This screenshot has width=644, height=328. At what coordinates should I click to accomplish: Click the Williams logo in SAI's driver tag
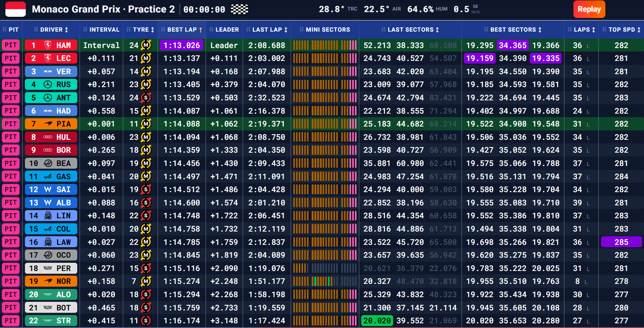48,189
